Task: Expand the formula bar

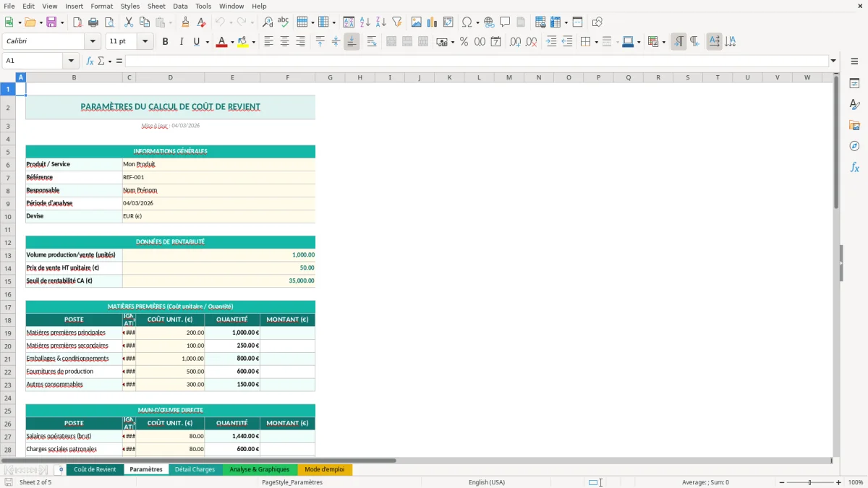Action: [x=833, y=61]
